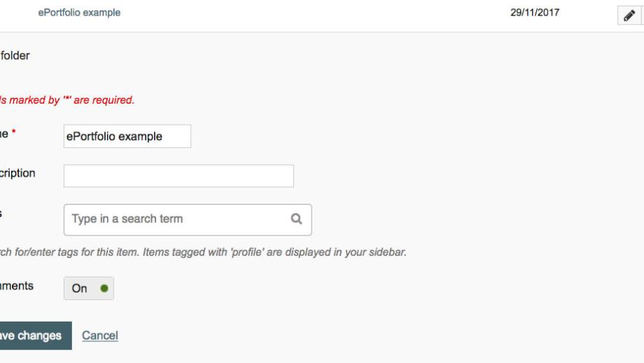This screenshot has width=644, height=363.
Task: Select the 29/11/2017 date cell
Action: [x=535, y=13]
